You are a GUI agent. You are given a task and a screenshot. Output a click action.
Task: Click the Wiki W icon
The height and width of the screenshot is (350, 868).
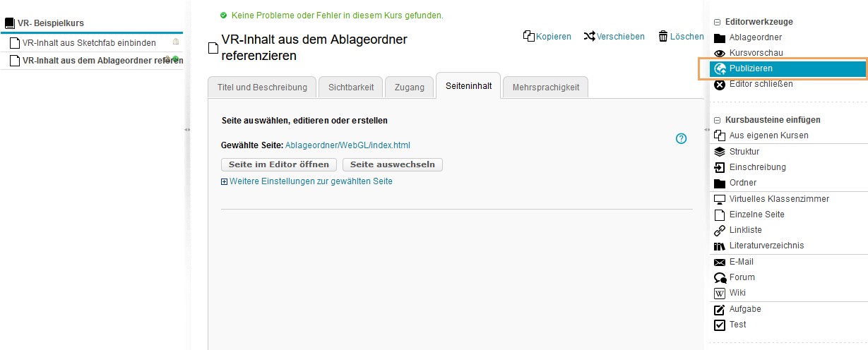pyautogui.click(x=720, y=294)
